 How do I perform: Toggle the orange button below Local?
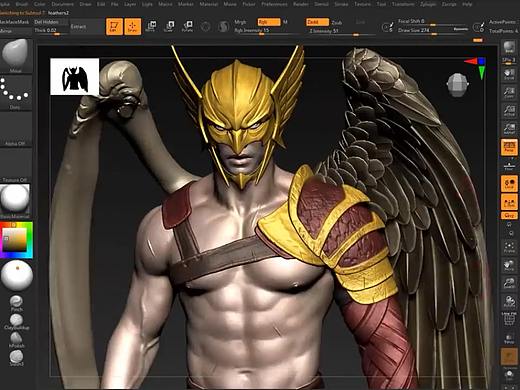(509, 202)
